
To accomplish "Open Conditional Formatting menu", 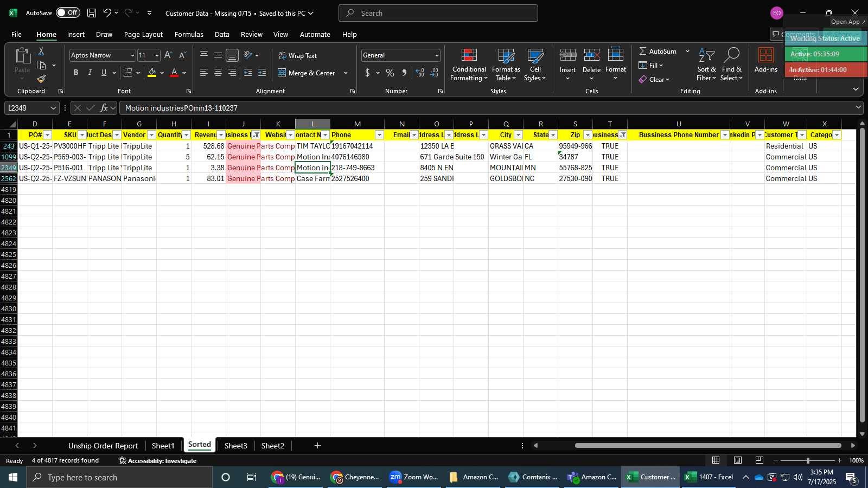I will 469,65.
